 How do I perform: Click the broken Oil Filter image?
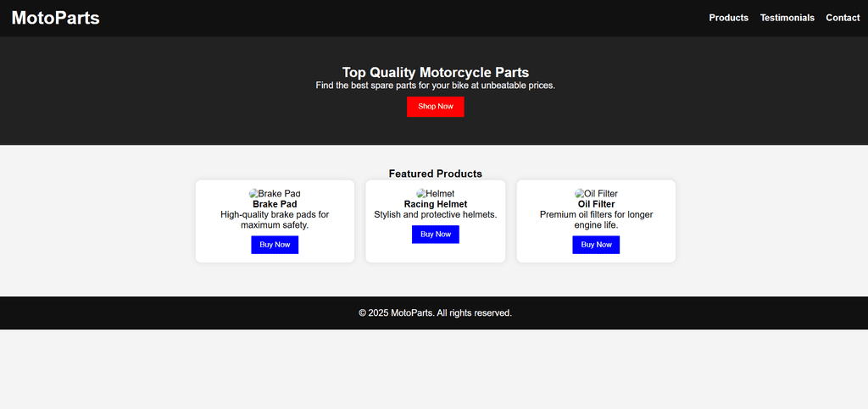coord(596,193)
